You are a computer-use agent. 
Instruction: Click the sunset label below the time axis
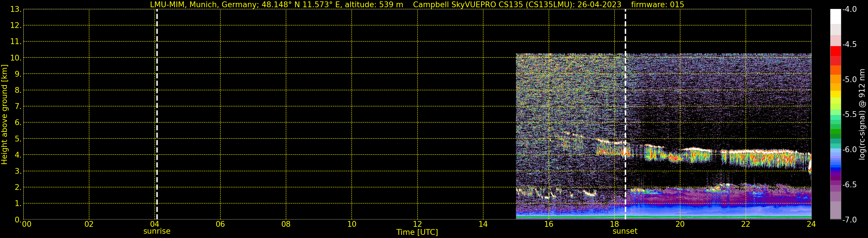pyautogui.click(x=625, y=231)
